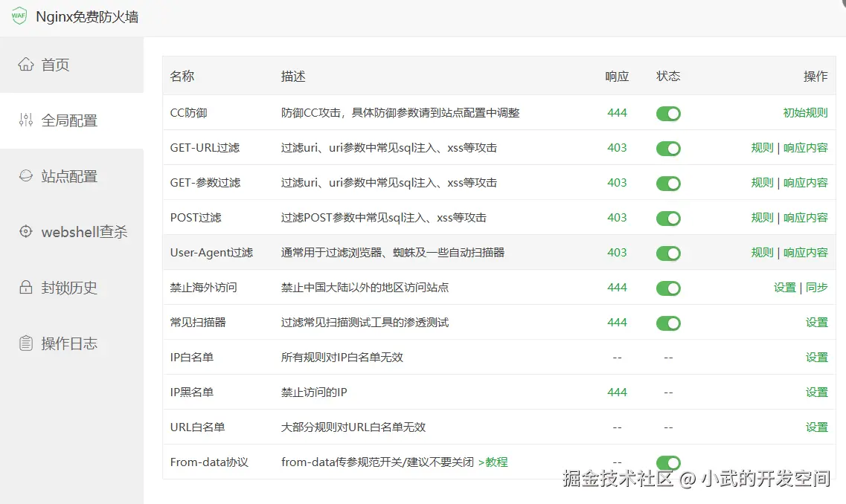Click the webshell查杀 scan icon

point(25,232)
